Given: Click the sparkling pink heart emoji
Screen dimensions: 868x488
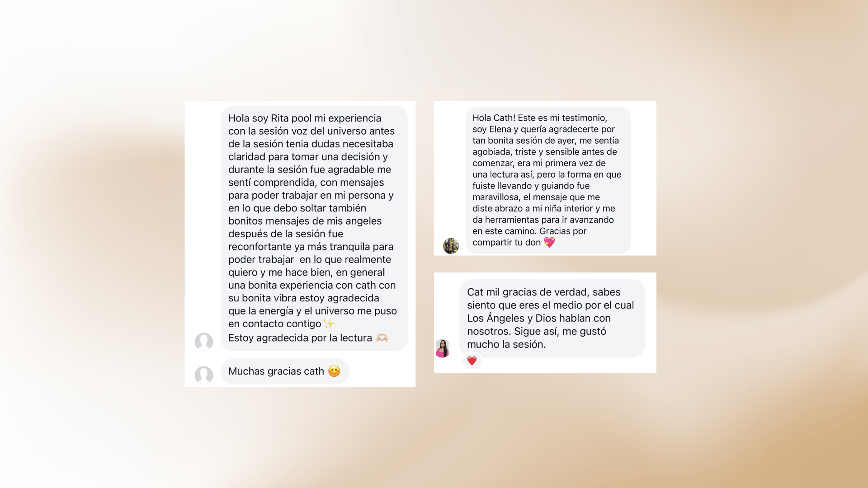Looking at the screenshot, I should click(x=549, y=242).
